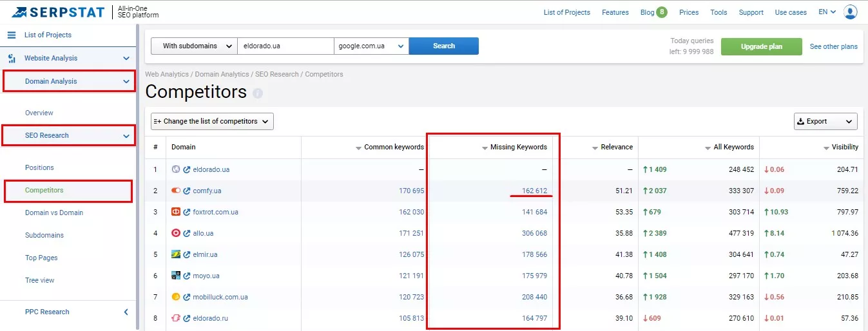Open the Prices menu item
868x331 pixels.
click(689, 12)
